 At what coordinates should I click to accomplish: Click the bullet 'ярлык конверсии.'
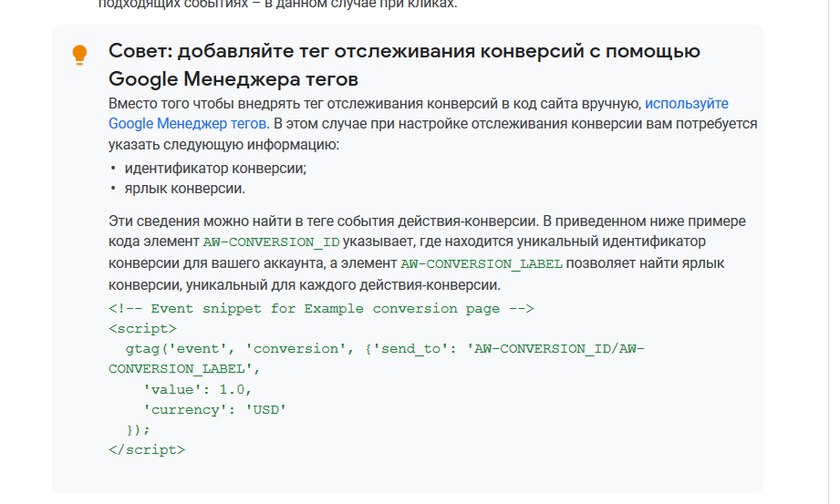point(185,189)
